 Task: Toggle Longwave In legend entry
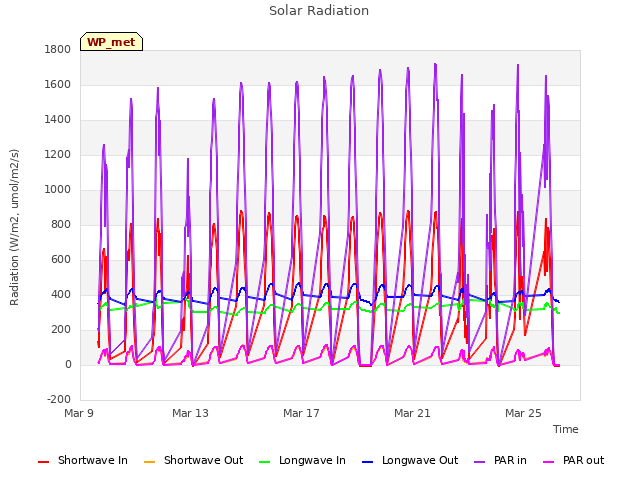coord(302,460)
